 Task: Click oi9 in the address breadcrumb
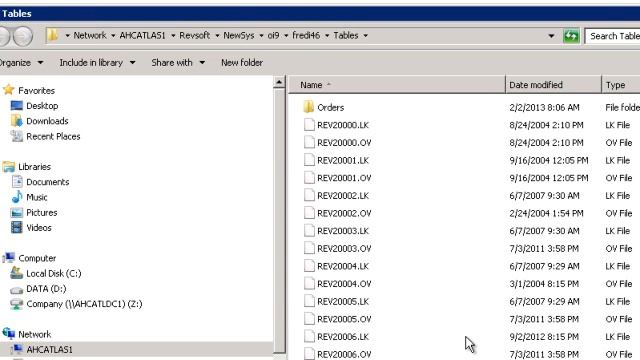273,36
